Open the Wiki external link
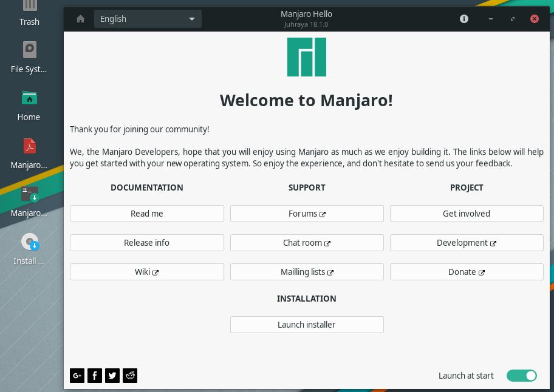The height and width of the screenshot is (392, 554). click(147, 272)
